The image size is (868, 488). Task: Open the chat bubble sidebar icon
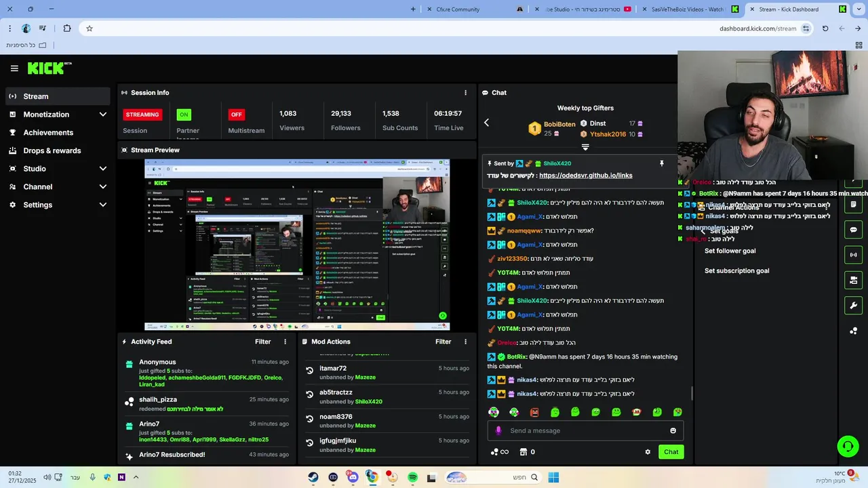853,230
